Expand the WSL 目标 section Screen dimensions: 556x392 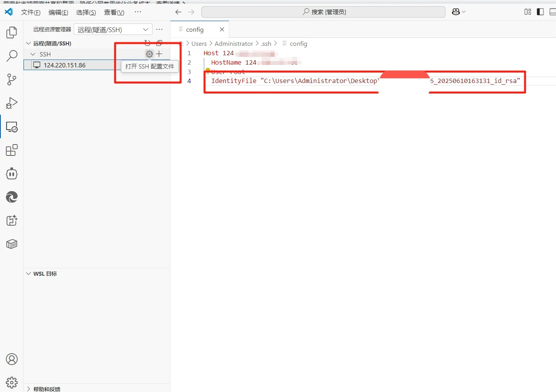(28, 273)
